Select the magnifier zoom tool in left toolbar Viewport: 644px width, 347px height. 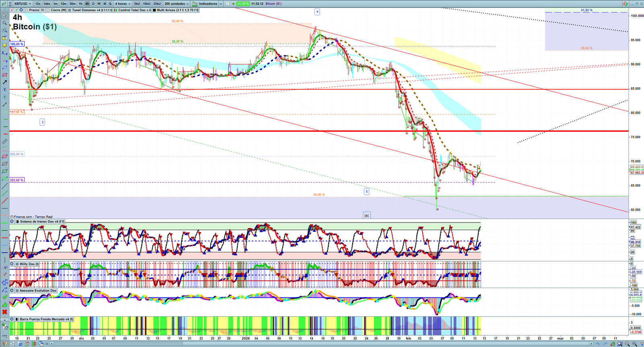(x=5, y=23)
